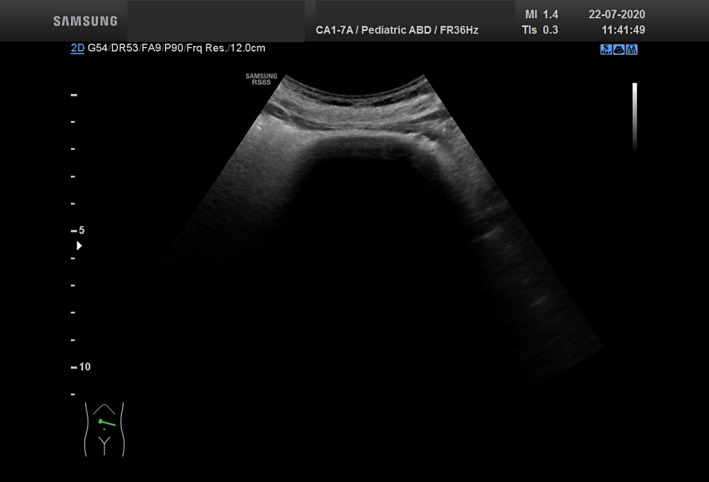Click the green probe marker on body pictogram

(x=107, y=423)
